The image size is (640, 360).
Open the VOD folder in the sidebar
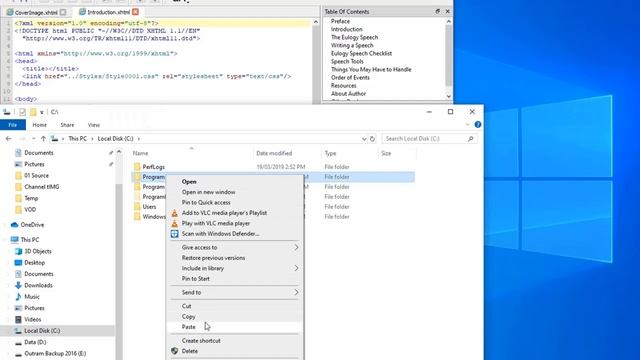(x=30, y=209)
